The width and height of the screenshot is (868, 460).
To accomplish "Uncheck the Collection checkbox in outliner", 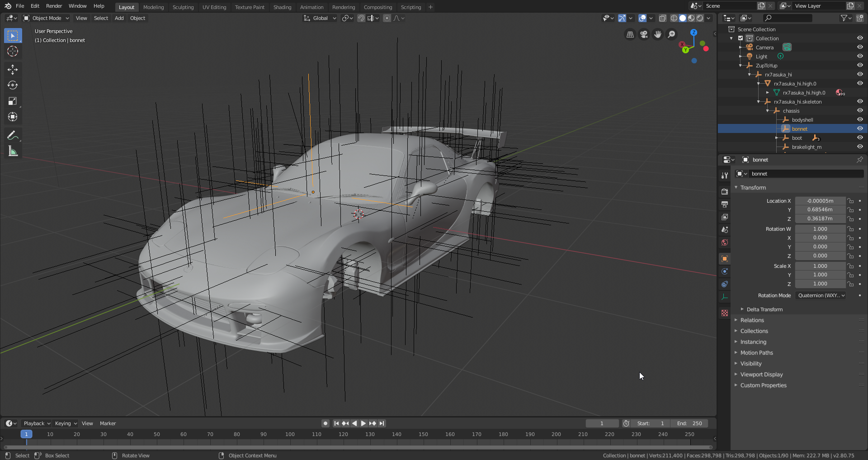I will pyautogui.click(x=741, y=38).
